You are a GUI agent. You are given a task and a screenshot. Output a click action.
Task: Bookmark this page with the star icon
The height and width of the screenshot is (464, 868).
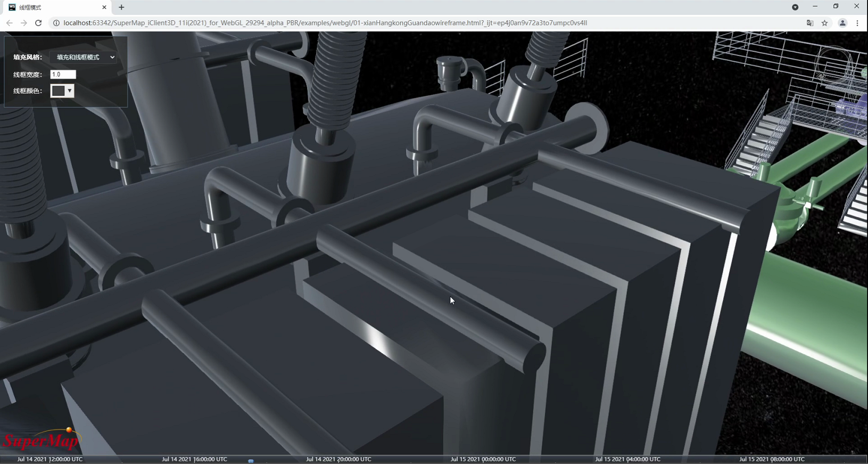[x=824, y=23]
